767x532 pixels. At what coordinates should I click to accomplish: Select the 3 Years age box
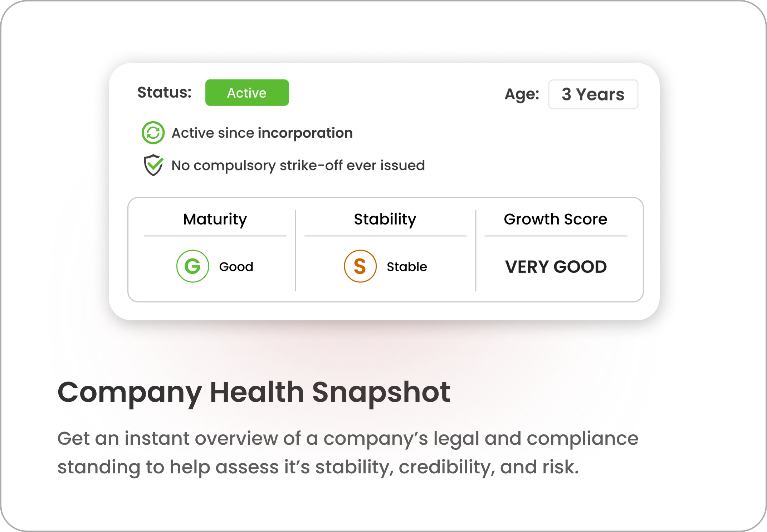click(593, 94)
